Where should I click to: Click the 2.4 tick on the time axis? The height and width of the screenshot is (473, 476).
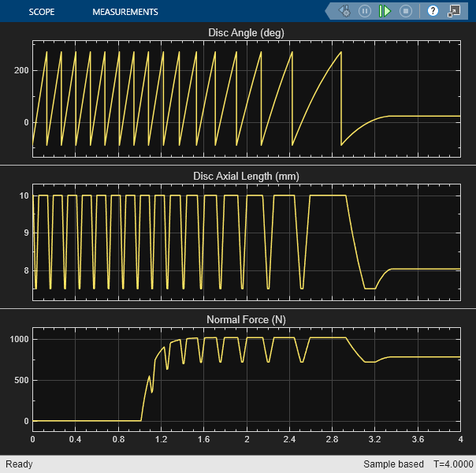[289, 438]
